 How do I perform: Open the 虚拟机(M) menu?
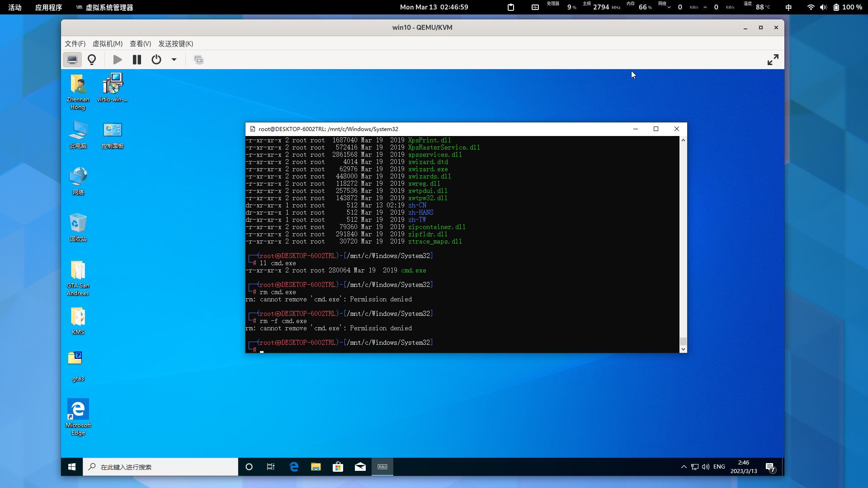click(x=108, y=44)
